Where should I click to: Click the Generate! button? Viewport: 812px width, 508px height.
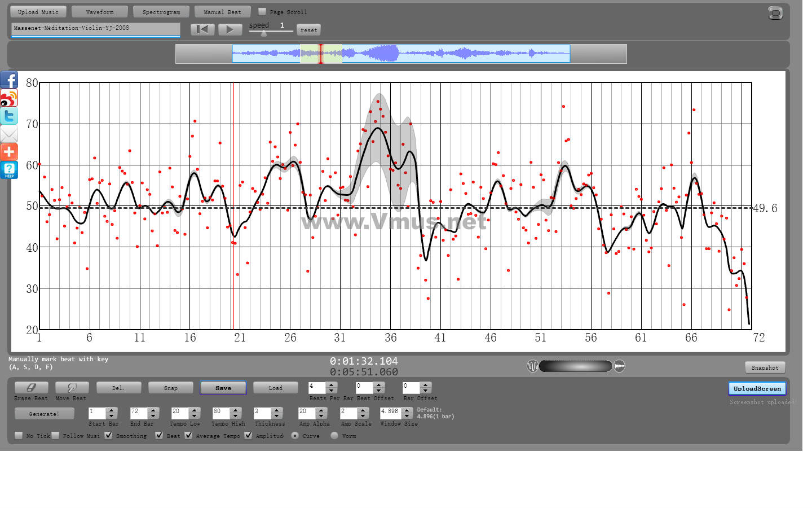pyautogui.click(x=44, y=414)
